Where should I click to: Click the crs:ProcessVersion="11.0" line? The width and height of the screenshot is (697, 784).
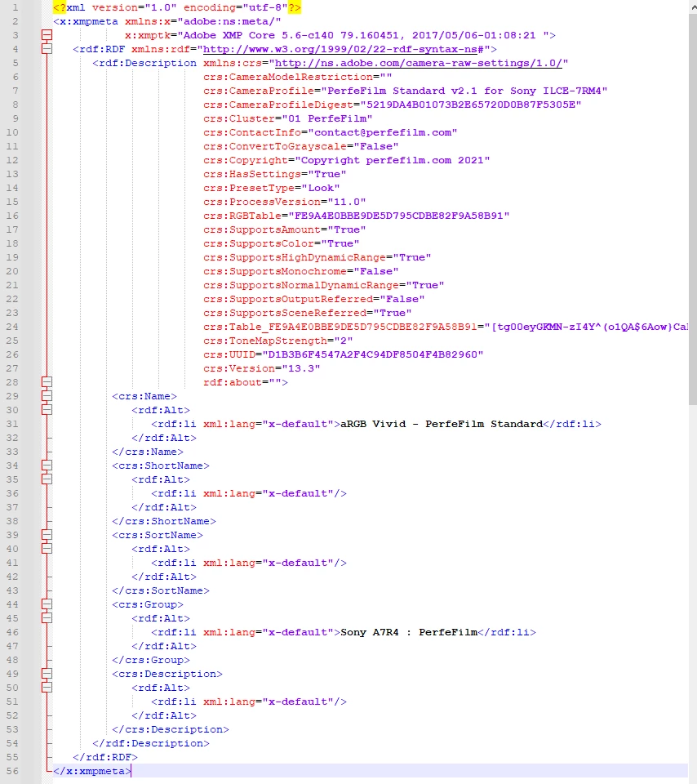284,202
